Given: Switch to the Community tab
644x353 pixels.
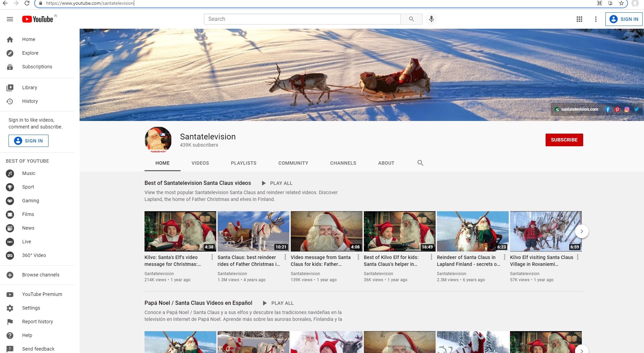Looking at the screenshot, I should 293,163.
